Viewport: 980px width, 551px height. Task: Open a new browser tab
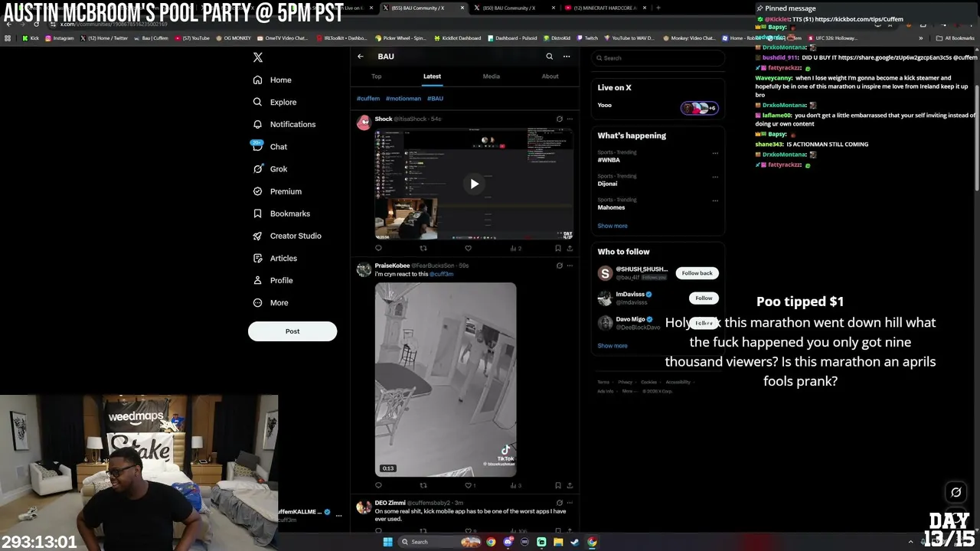658,8
